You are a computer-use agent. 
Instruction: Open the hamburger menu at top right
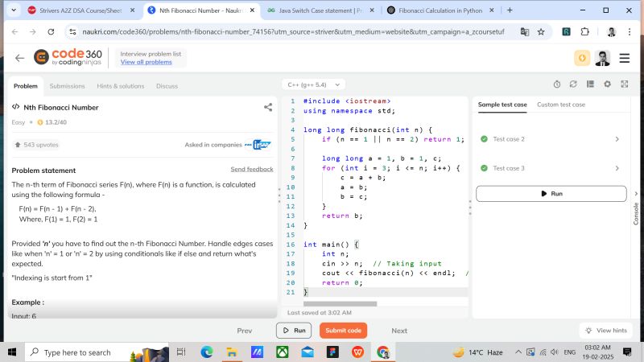(624, 58)
